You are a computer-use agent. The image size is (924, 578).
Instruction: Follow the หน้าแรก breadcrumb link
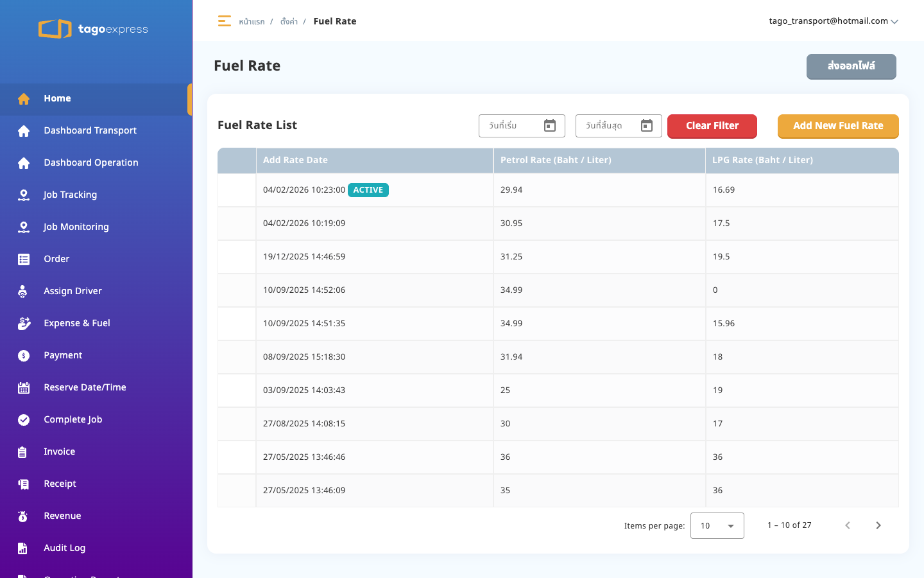pos(252,22)
